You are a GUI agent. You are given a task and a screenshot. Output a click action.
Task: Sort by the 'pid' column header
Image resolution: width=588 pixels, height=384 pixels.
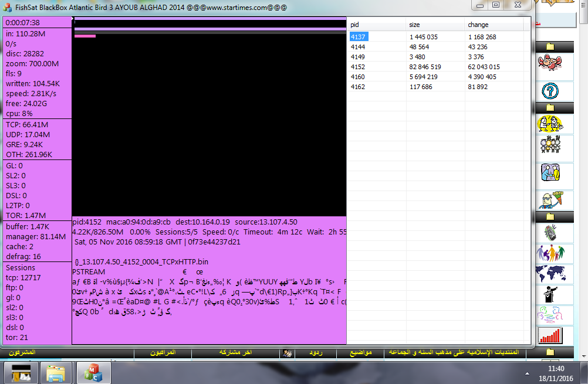click(354, 25)
